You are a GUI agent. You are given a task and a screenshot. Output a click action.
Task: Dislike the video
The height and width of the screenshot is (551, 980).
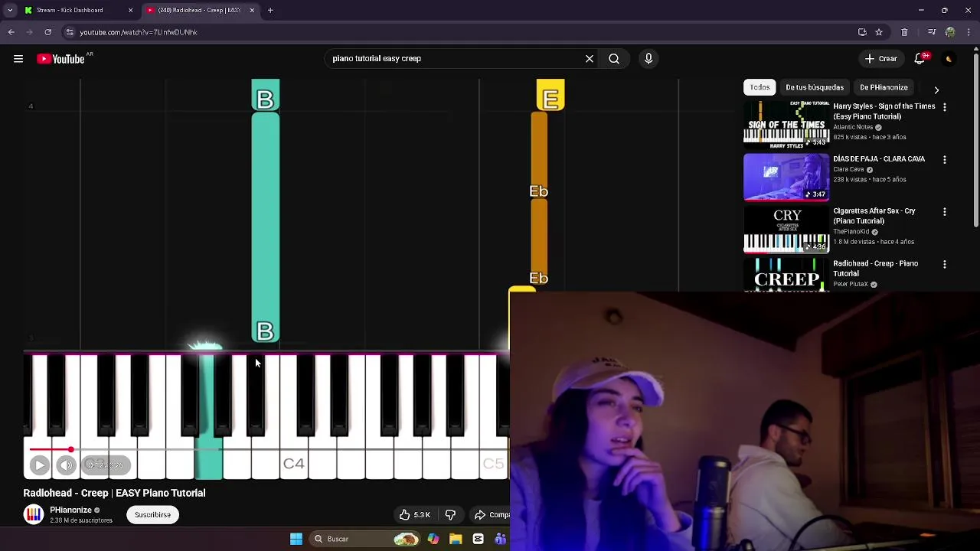coord(450,515)
